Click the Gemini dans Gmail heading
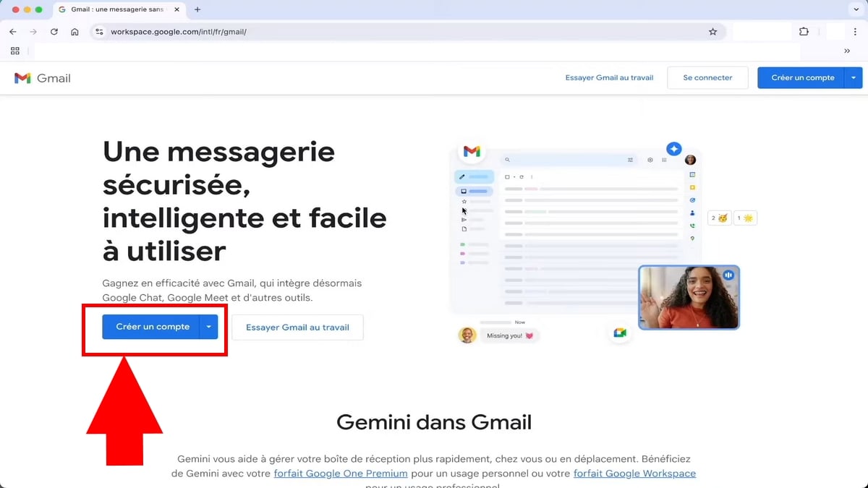The image size is (868, 488). [434, 422]
